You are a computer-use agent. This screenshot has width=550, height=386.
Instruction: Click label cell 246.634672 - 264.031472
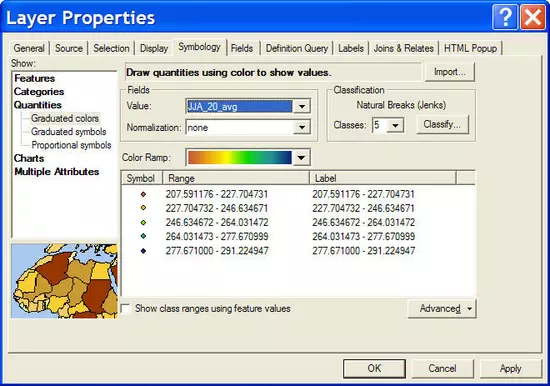tap(363, 222)
